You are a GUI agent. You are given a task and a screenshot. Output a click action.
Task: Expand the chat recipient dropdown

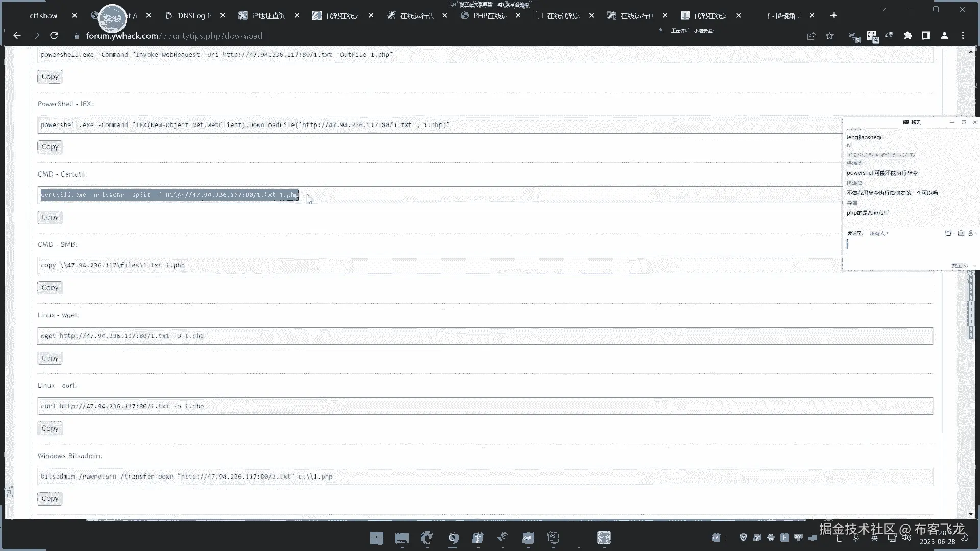[x=879, y=234]
